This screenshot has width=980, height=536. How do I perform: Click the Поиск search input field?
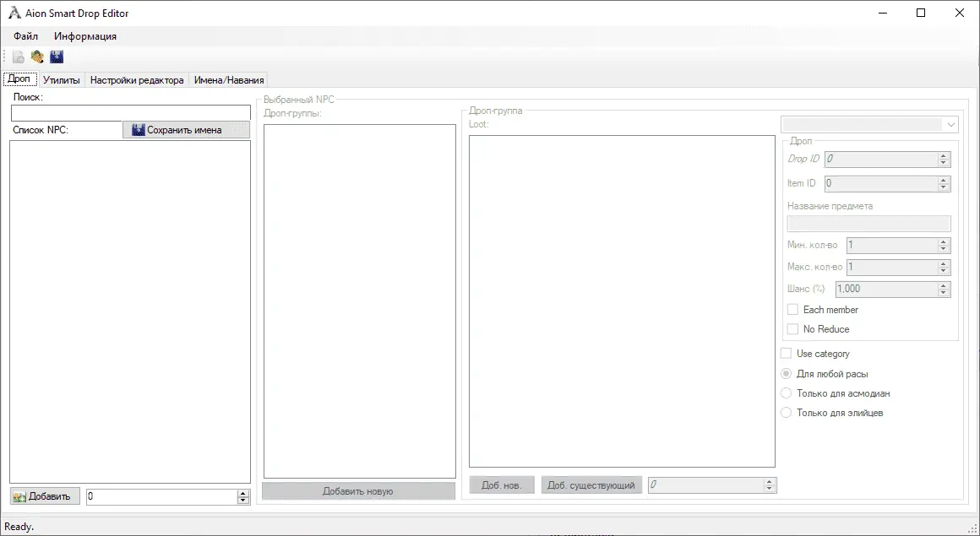click(131, 113)
